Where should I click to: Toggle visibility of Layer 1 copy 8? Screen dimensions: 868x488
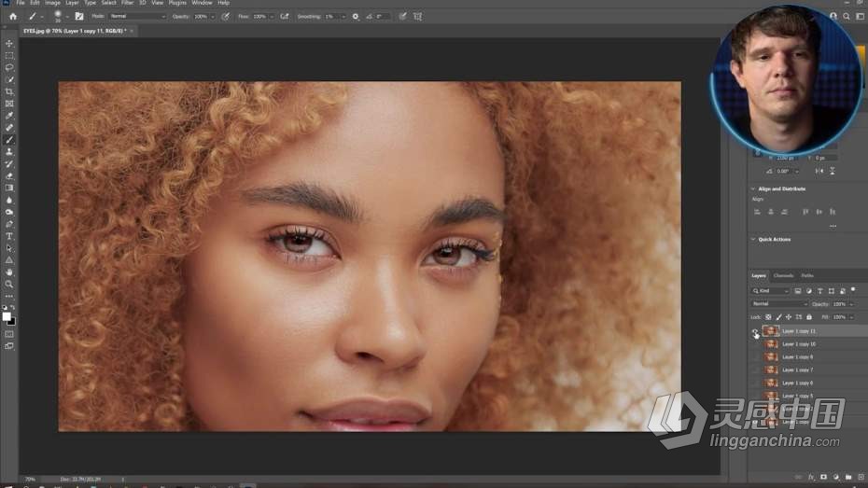point(755,356)
